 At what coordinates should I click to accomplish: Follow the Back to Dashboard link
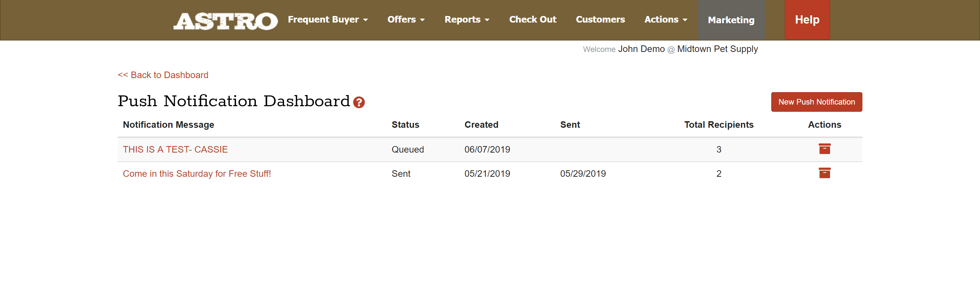(x=163, y=75)
